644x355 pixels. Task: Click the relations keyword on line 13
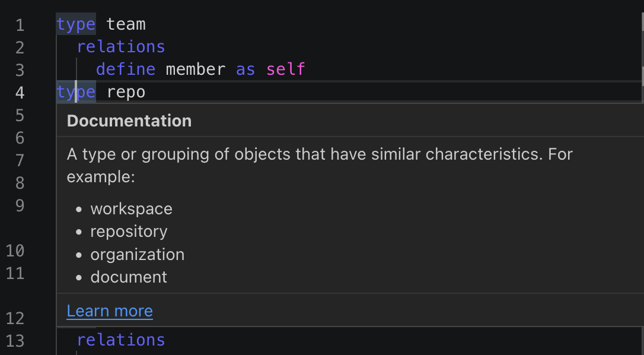[x=120, y=339]
